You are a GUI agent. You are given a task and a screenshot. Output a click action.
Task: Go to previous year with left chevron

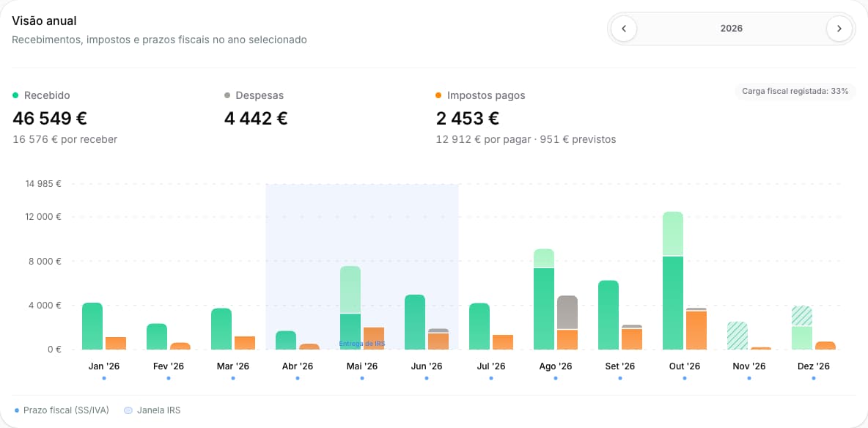(x=624, y=29)
